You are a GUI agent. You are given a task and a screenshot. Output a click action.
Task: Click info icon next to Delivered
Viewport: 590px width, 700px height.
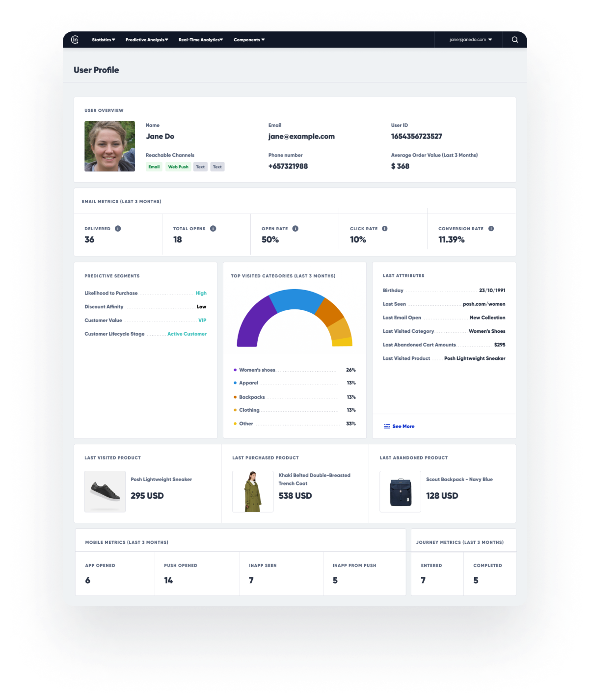(118, 229)
